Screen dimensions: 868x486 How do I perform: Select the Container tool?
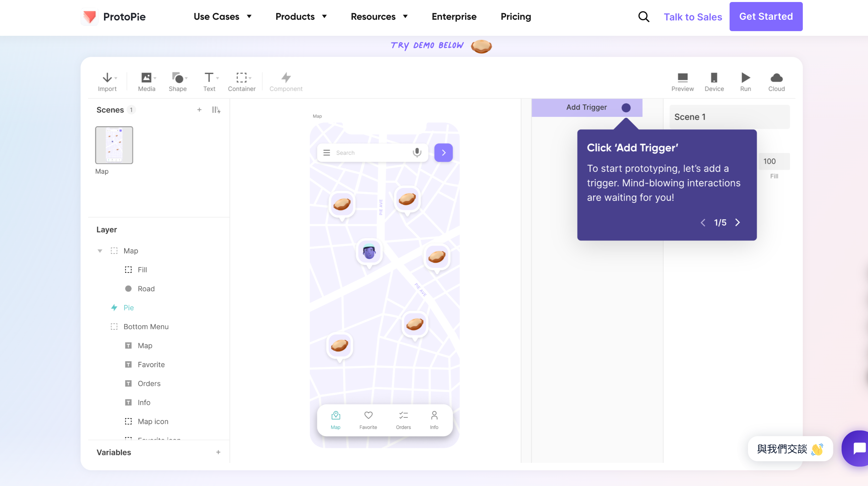point(241,78)
